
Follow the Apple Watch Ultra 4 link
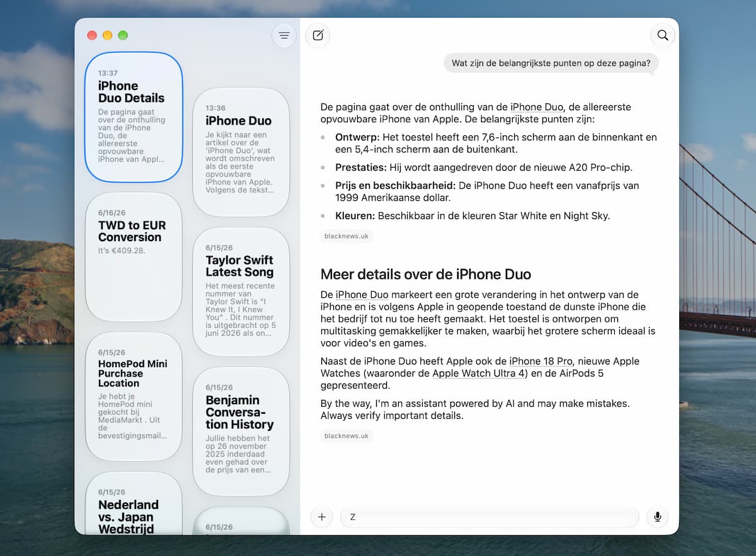point(479,373)
